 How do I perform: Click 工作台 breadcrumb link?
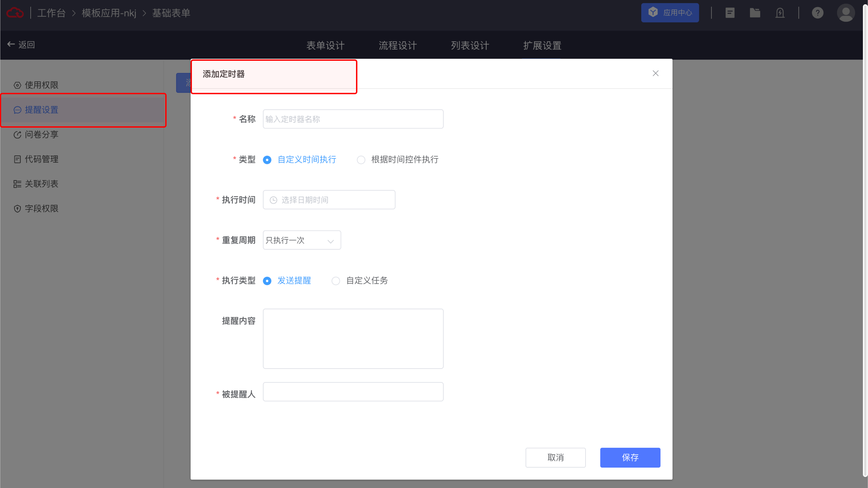51,13
